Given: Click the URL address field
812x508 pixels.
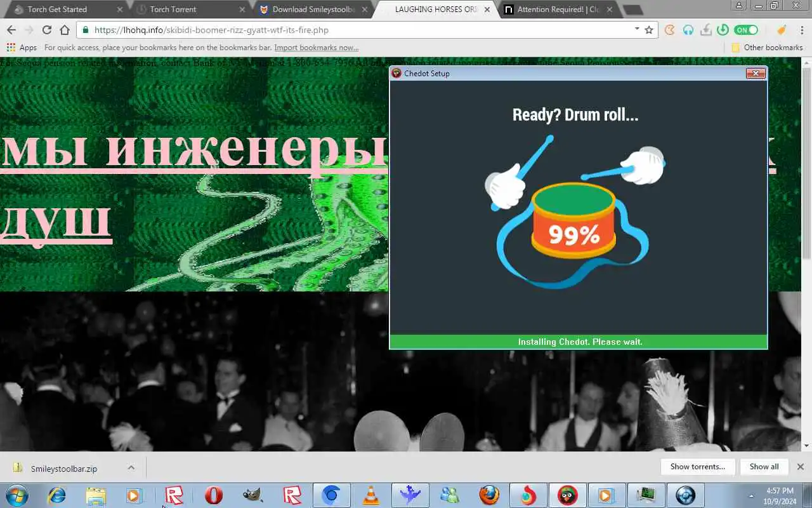Looking at the screenshot, I should click(x=363, y=30).
